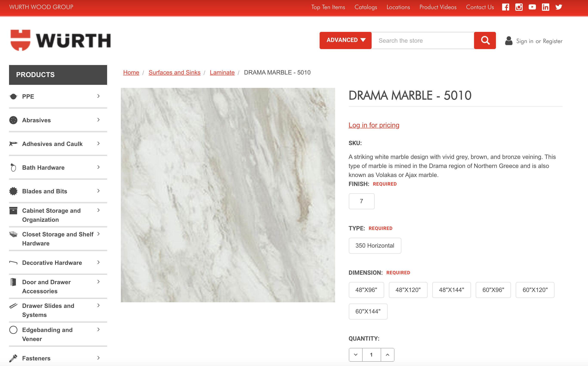Open the Instagram icon in header

point(519,7)
